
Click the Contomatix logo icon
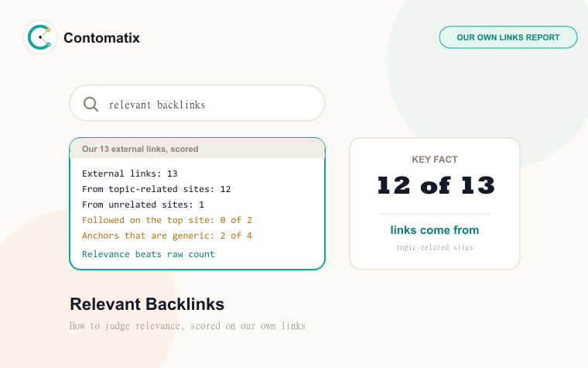[x=40, y=37]
